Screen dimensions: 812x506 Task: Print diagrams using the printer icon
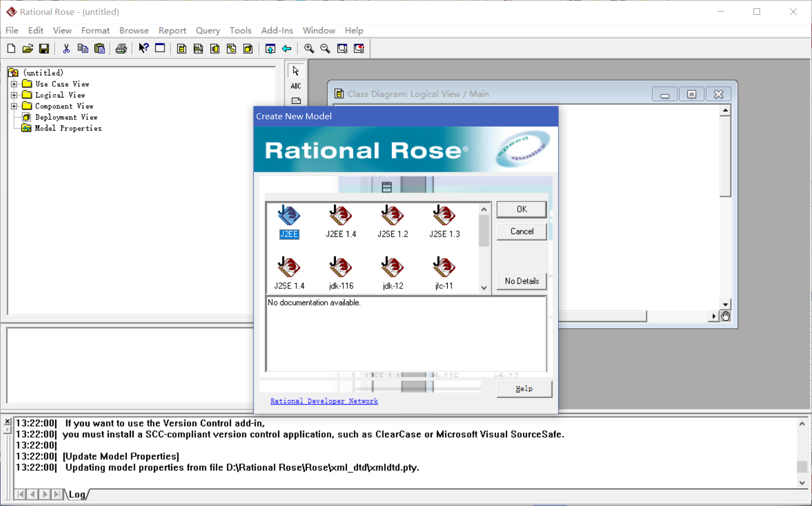(121, 49)
